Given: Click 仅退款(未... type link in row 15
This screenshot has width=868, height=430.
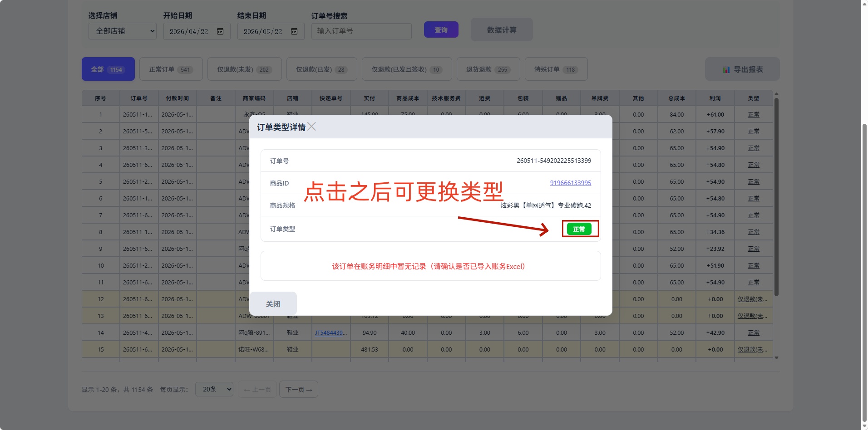Looking at the screenshot, I should pos(752,349).
